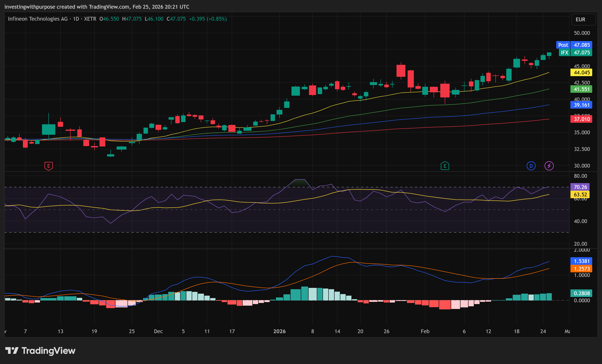Click the green 41.551 moving average label
Viewport: 602px width, 364px height.
581,89
